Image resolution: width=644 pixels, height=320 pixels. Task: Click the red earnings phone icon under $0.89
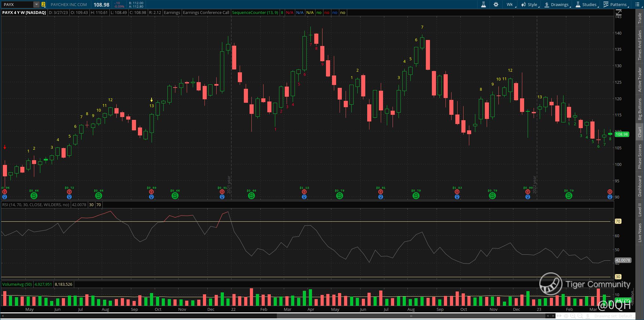tap(151, 192)
